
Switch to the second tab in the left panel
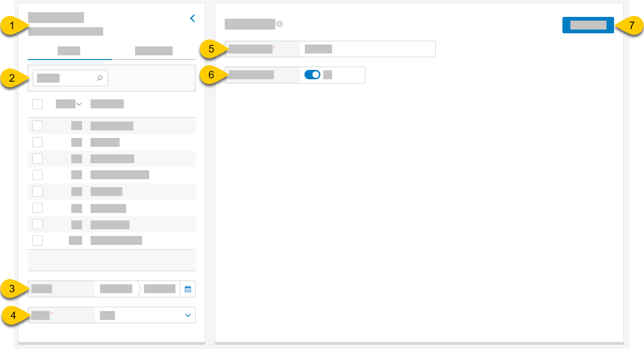(x=154, y=51)
